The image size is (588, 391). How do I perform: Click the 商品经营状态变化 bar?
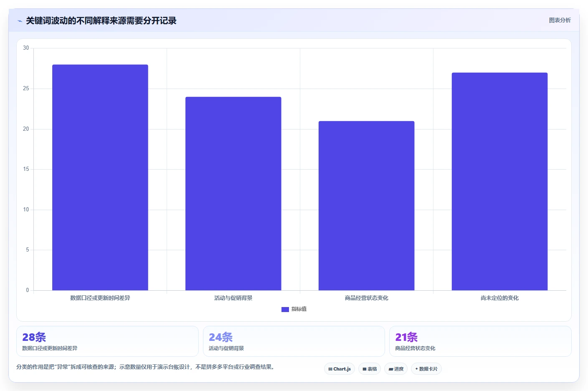coord(367,206)
